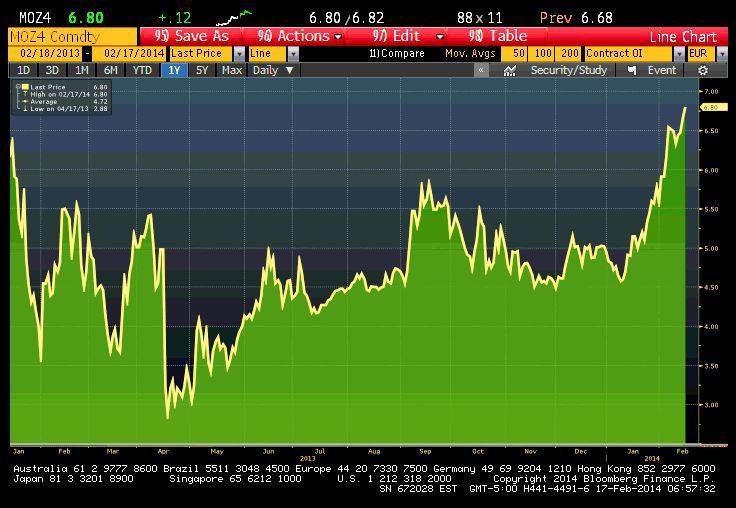Toggle the 100-day moving average
736x508 pixels.
pos(541,53)
